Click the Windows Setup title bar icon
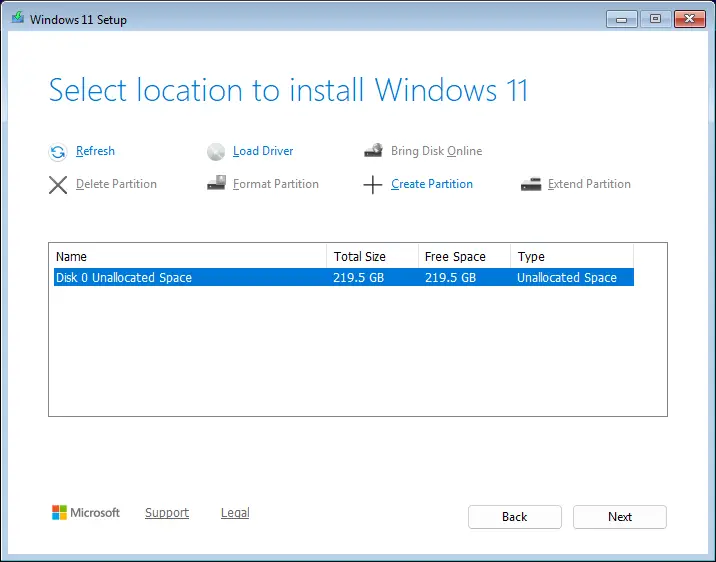This screenshot has height=562, width=716. [x=18, y=18]
